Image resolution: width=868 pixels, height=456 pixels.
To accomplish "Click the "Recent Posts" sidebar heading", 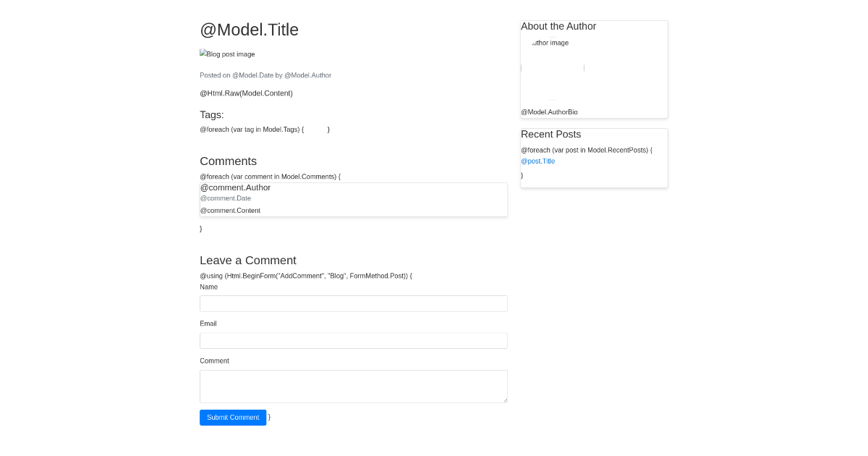I will 550,134.
